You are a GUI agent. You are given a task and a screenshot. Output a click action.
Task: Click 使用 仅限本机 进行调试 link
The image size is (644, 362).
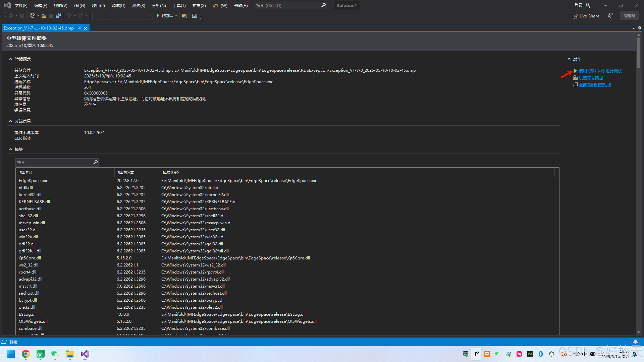click(600, 71)
